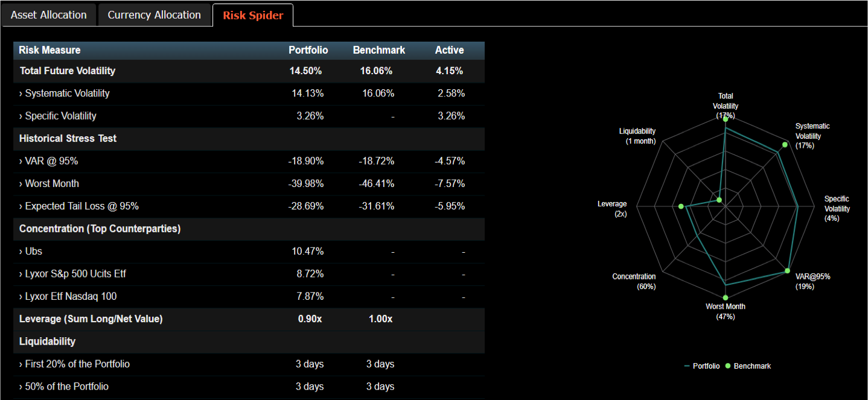Select the Risk Spider tab
Screen dimensions: 868x400
click(x=253, y=15)
